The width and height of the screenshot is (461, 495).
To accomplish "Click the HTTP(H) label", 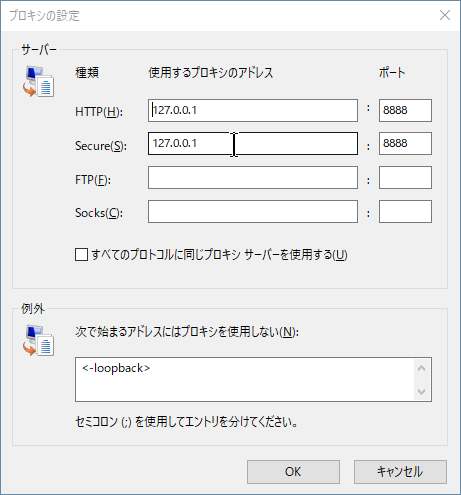I will [x=99, y=112].
